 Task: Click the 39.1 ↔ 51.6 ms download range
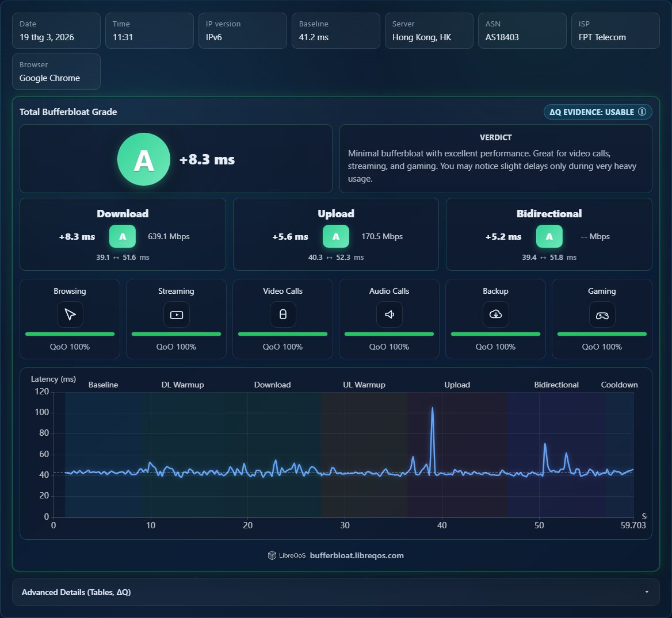click(x=123, y=258)
